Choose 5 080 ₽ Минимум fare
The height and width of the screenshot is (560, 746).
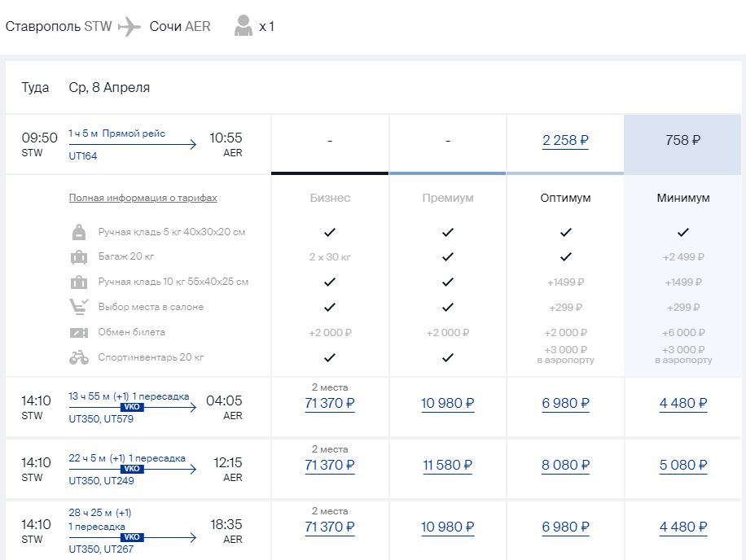tap(682, 466)
